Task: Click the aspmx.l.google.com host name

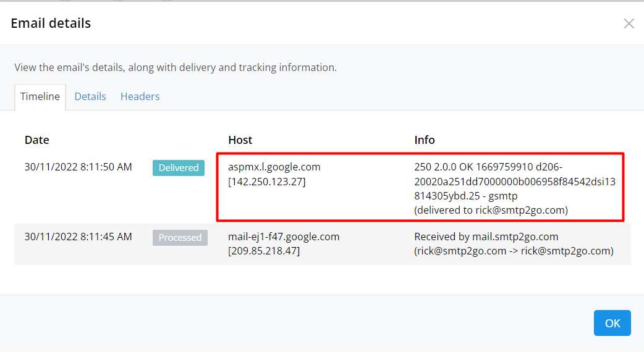Action: (x=274, y=167)
